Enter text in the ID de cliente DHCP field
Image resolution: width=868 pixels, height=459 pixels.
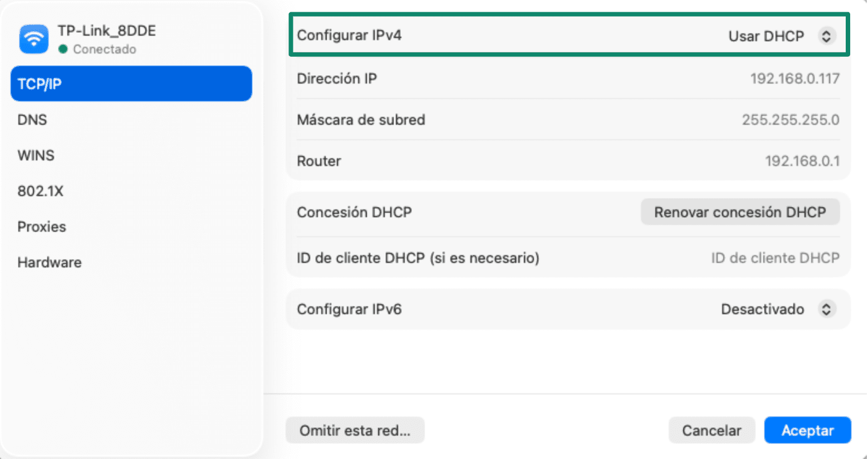tap(775, 257)
